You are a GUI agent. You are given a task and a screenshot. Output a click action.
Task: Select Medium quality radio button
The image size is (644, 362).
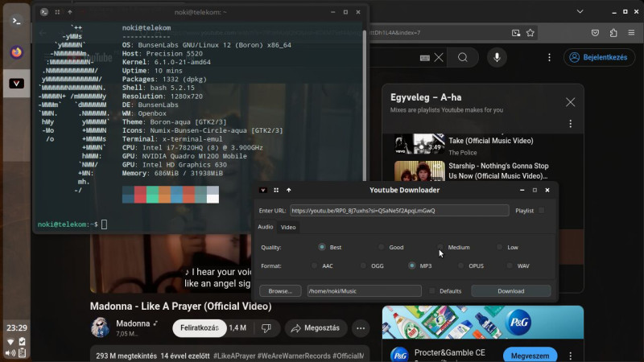point(440,247)
